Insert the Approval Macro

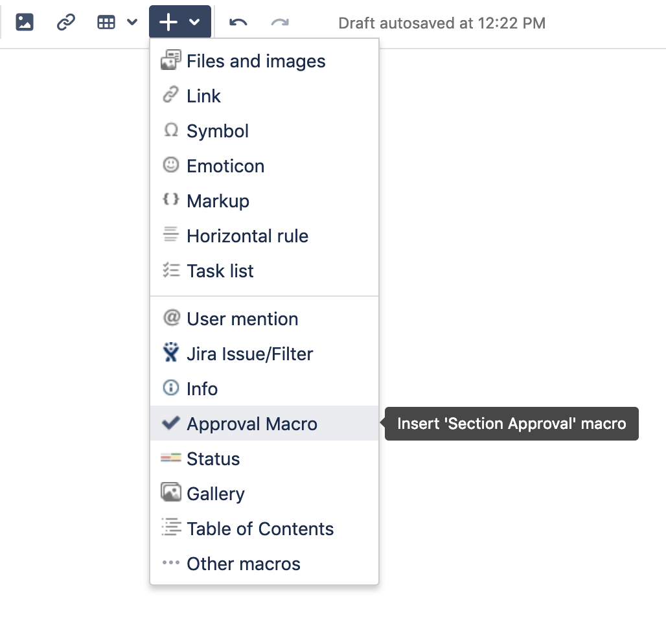click(x=251, y=424)
